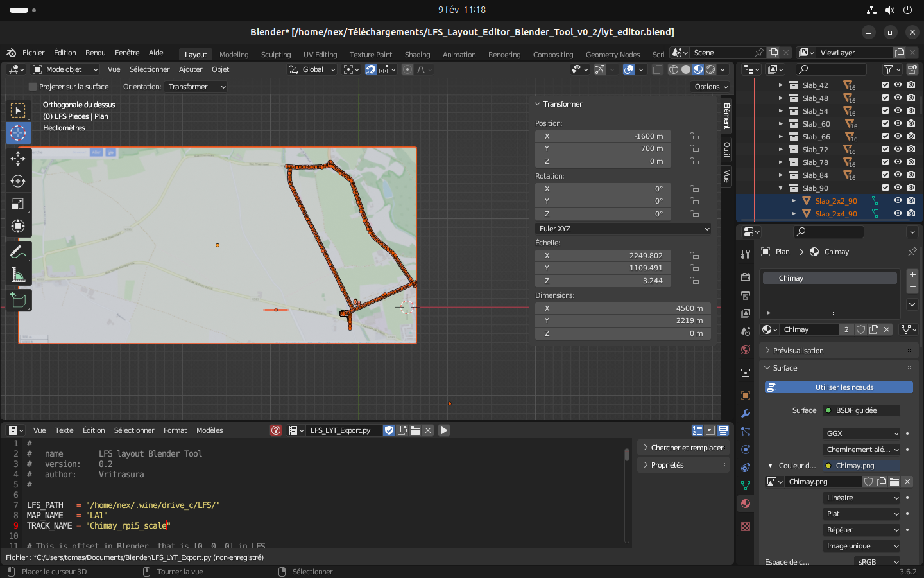Open the Orientation Transformer dropdown
924x578 pixels.
click(x=196, y=87)
